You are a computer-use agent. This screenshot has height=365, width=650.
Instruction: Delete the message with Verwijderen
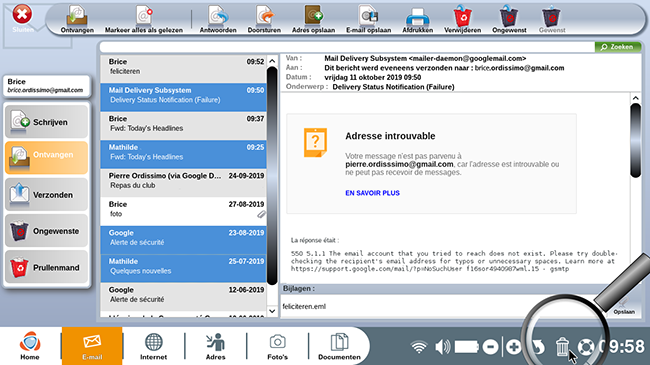463,19
